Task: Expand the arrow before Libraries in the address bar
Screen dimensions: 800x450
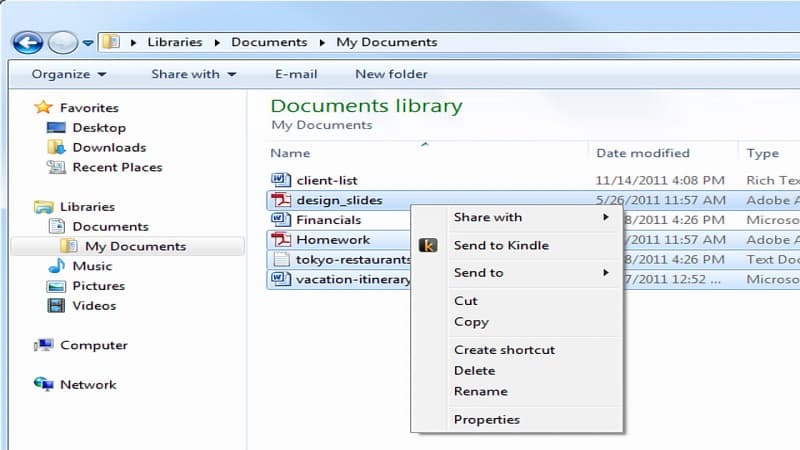Action: pyautogui.click(x=133, y=42)
